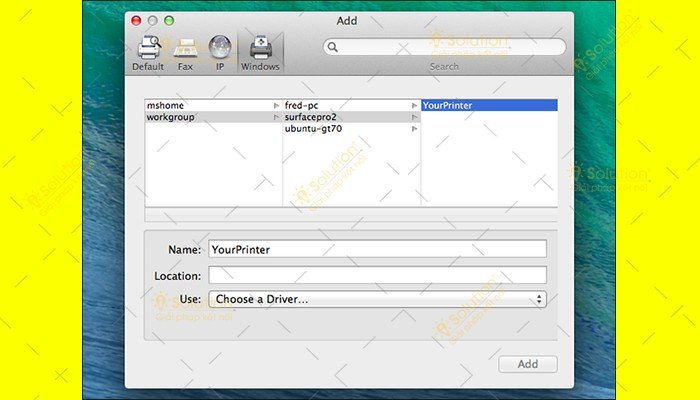The image size is (700, 400).
Task: Expand the ubuntu-gt70 arrow
Action: pos(414,129)
